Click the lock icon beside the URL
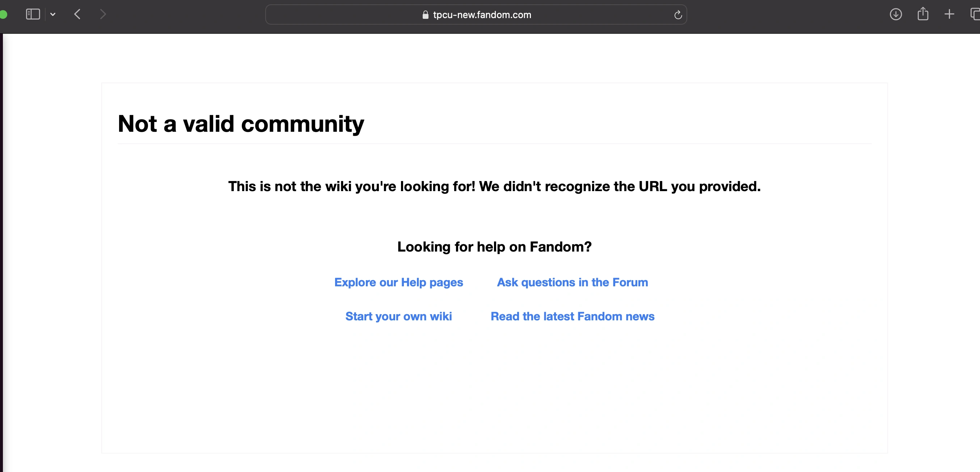980x472 pixels. tap(425, 15)
